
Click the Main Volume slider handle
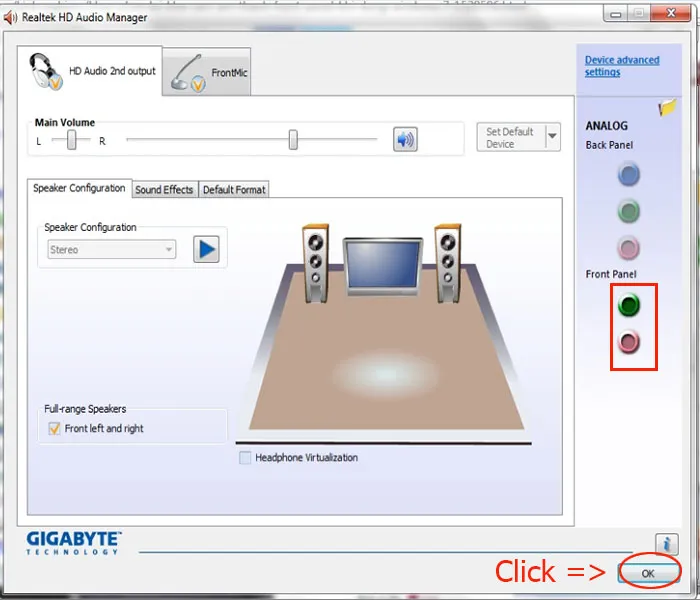(293, 140)
